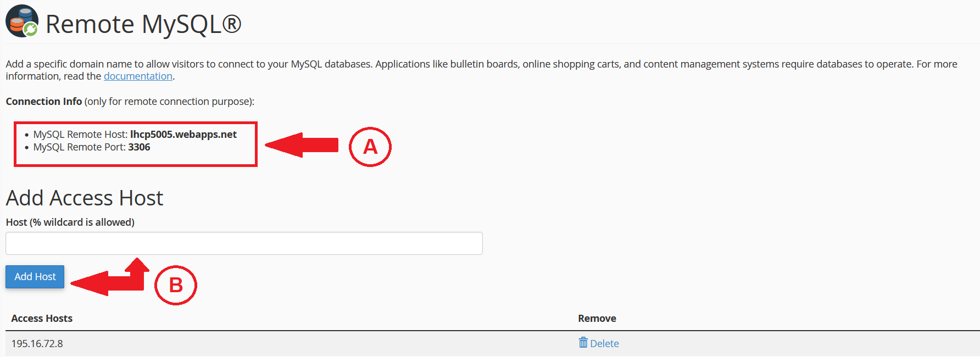The image size is (980, 357).
Task: Select the 195.16.72.8 access host entry
Action: 37,344
